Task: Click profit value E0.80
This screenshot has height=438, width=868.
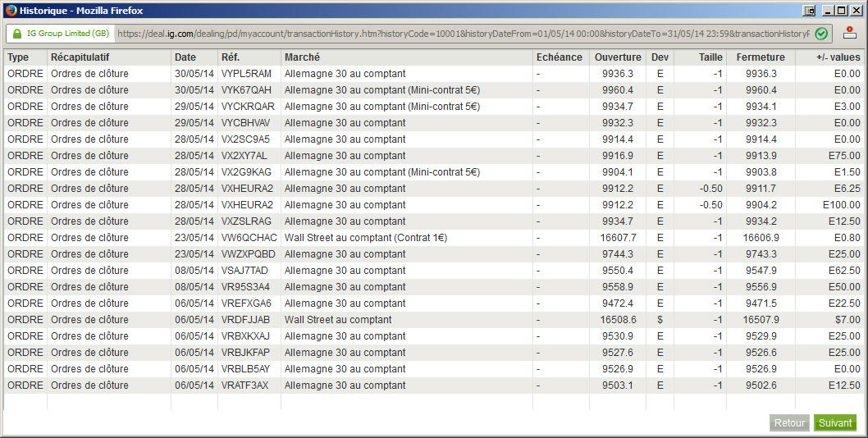Action: (847, 238)
